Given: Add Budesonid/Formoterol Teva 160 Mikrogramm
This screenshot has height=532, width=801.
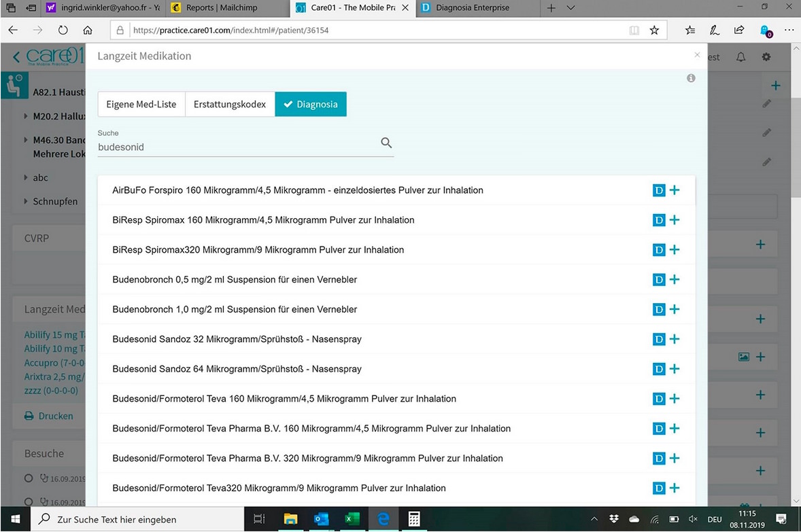Looking at the screenshot, I should (675, 399).
